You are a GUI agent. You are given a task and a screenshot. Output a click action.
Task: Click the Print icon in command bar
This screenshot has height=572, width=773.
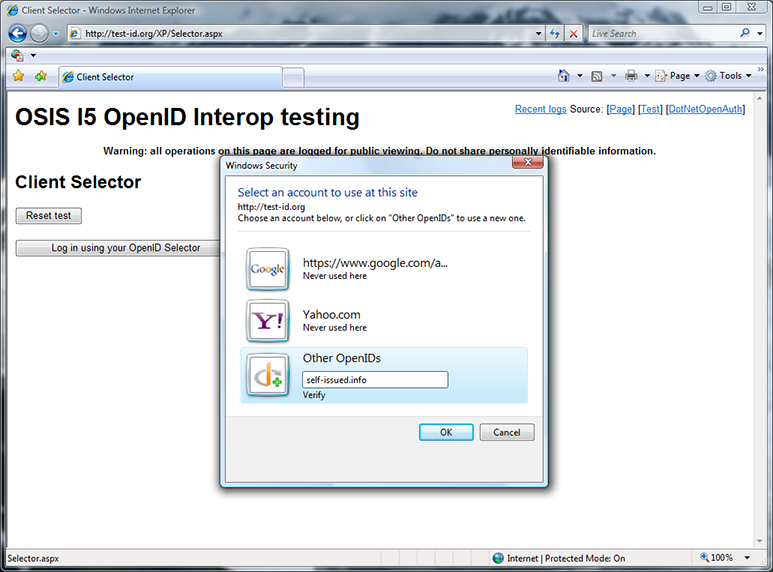631,76
